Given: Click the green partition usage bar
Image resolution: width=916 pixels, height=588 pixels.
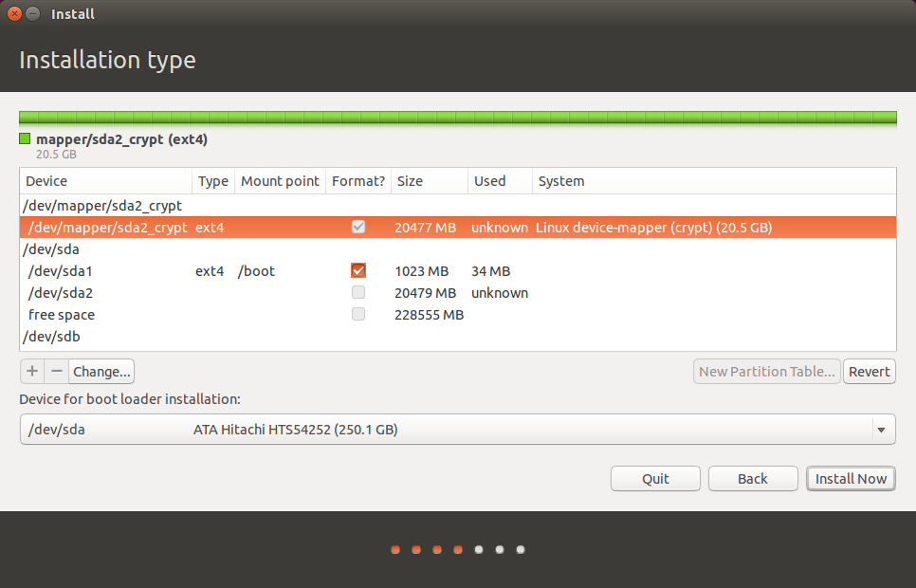Looking at the screenshot, I should click(457, 118).
